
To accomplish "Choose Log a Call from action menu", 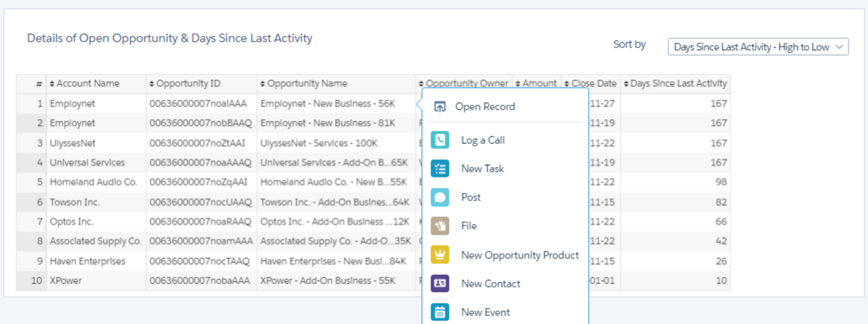I will (x=483, y=140).
